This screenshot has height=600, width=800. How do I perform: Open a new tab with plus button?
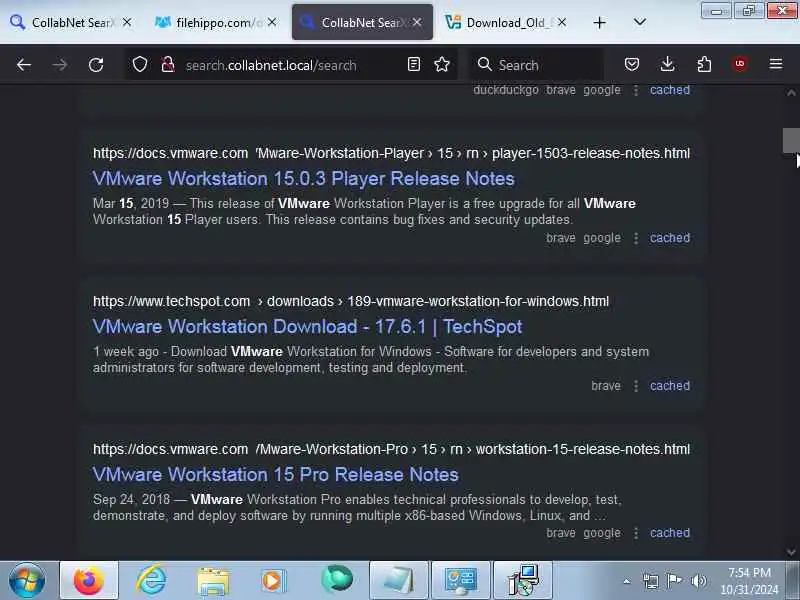click(600, 22)
